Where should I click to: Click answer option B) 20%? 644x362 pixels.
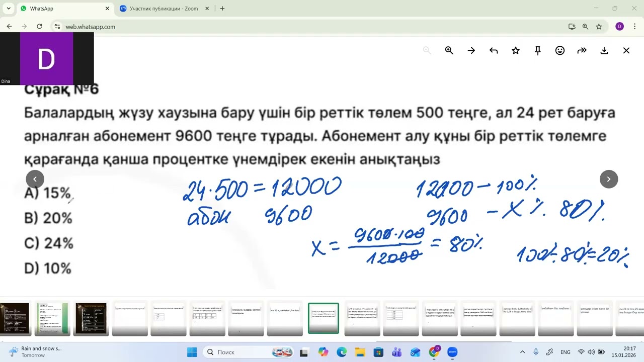pyautogui.click(x=48, y=218)
